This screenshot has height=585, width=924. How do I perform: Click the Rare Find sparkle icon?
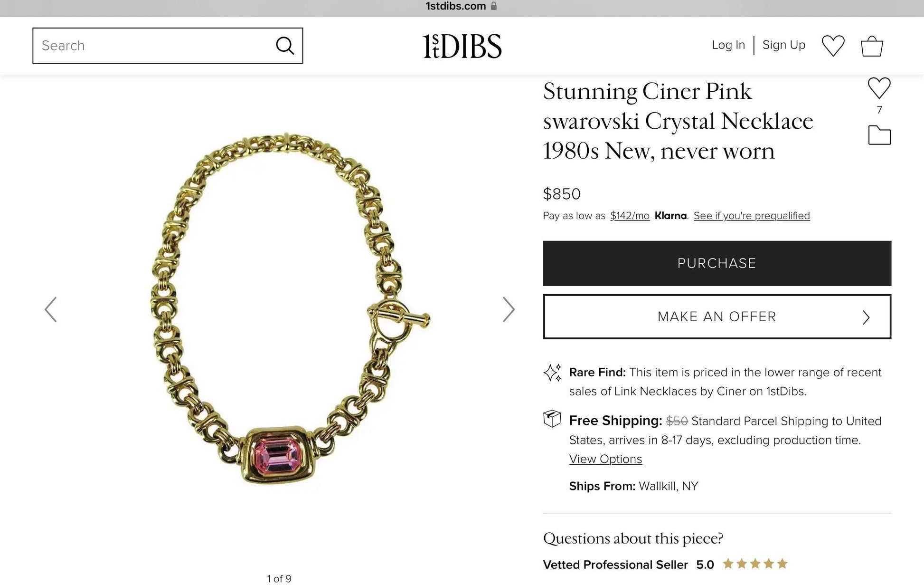tap(552, 373)
